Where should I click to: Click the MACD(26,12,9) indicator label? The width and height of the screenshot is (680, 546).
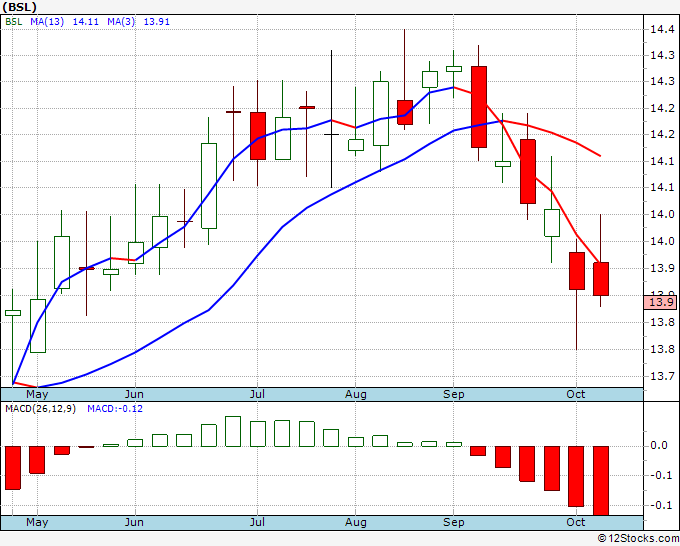click(40, 409)
